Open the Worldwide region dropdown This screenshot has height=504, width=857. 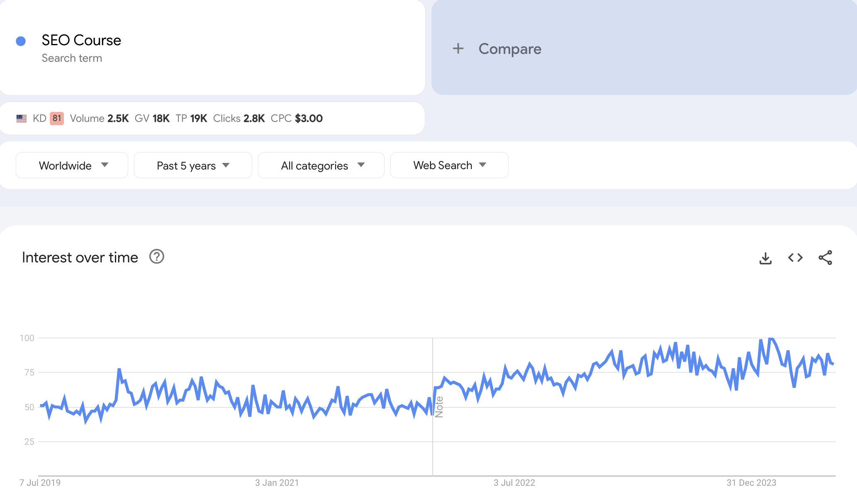72,165
